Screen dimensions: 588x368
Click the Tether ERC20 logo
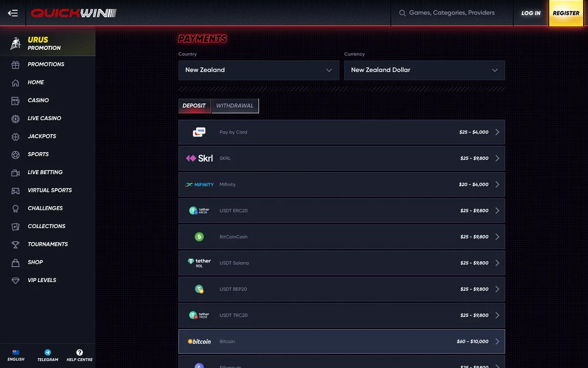(x=199, y=210)
